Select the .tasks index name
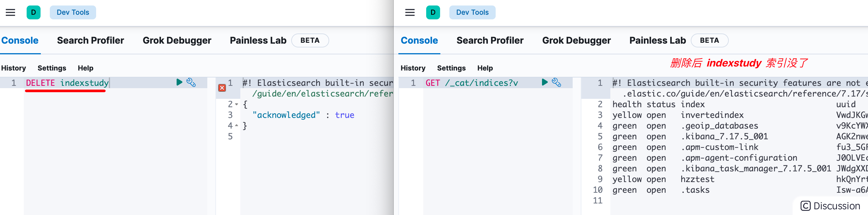The width and height of the screenshot is (868, 215). pyautogui.click(x=695, y=190)
